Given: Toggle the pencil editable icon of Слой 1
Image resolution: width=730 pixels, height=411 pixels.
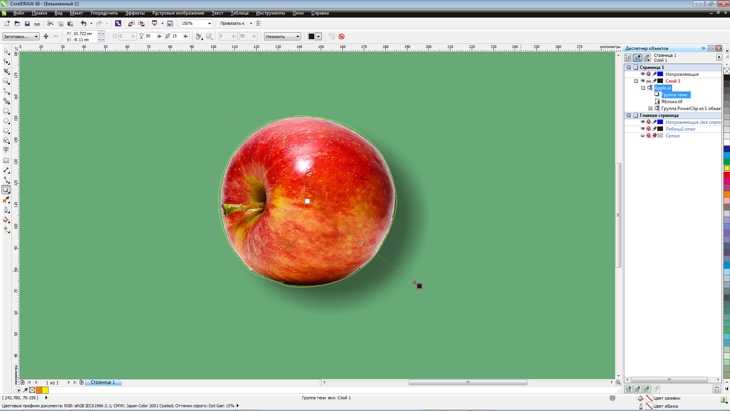Looking at the screenshot, I should tap(654, 81).
